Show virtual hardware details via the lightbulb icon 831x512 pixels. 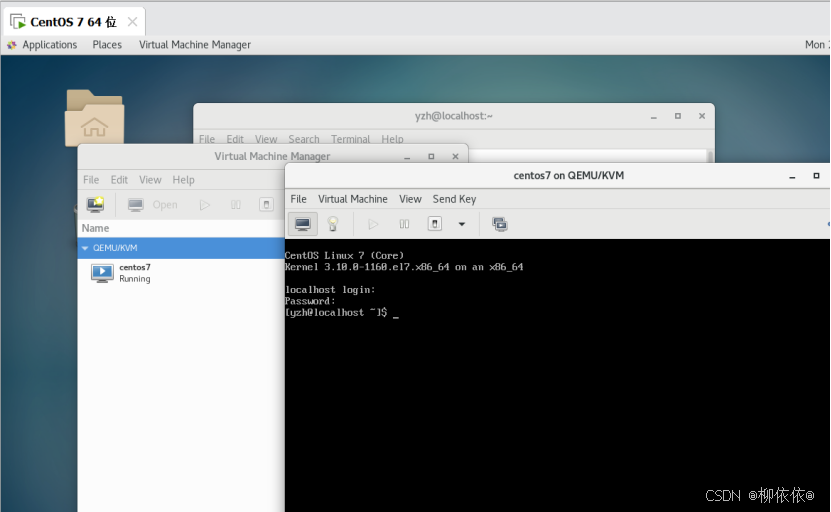click(x=333, y=224)
